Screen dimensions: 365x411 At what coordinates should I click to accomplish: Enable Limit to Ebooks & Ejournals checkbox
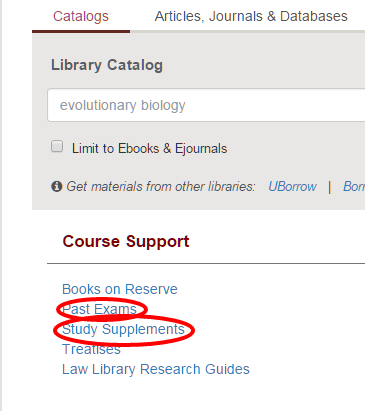[x=57, y=146]
